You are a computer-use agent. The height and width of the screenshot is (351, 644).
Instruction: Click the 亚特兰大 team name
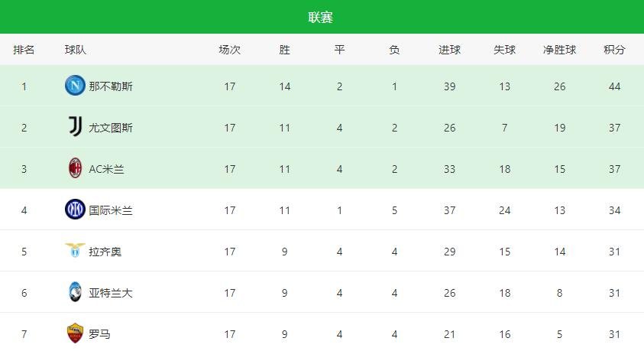tap(111, 293)
